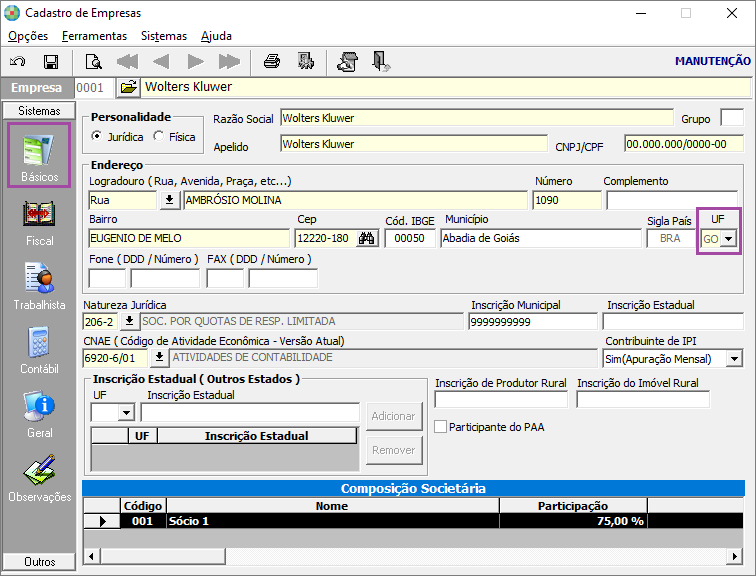Viewport: 756px width, 576px height.
Task: Open the Ferramentas menu
Action: click(x=94, y=36)
